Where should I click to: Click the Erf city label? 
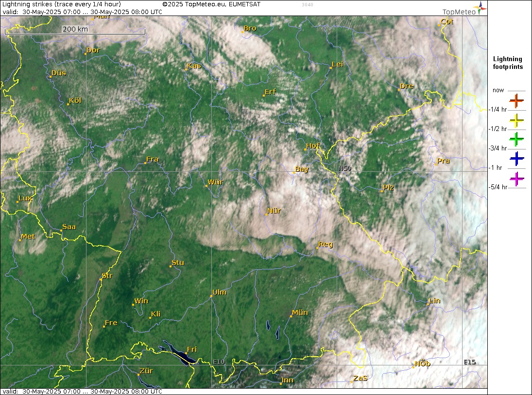click(x=270, y=92)
